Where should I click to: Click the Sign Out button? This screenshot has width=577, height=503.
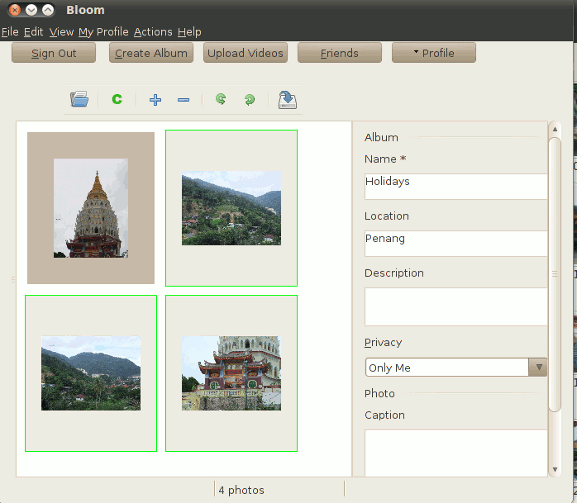pos(54,53)
